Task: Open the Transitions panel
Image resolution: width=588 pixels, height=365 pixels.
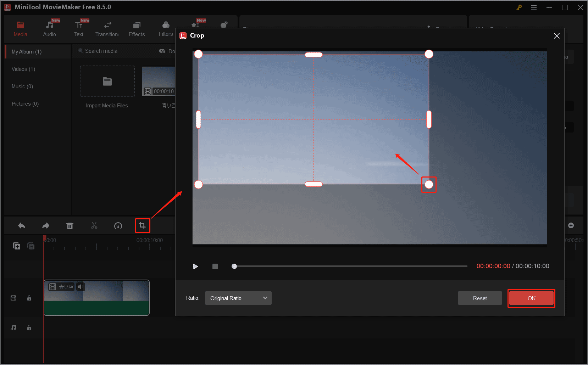Action: tap(107, 28)
